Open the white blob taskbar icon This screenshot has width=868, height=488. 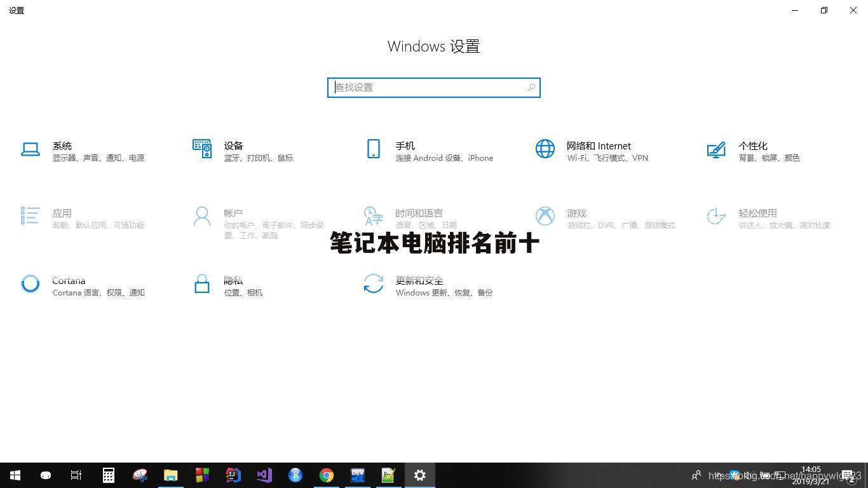pyautogui.click(x=46, y=475)
